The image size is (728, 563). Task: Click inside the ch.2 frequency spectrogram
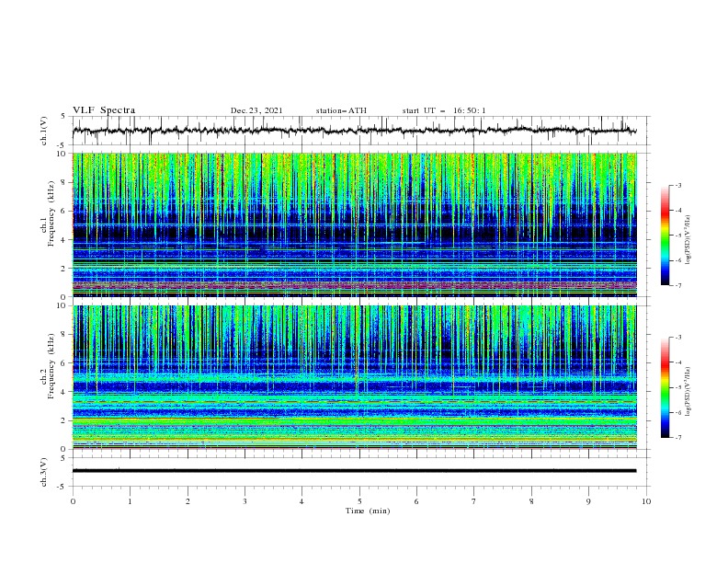355,377
